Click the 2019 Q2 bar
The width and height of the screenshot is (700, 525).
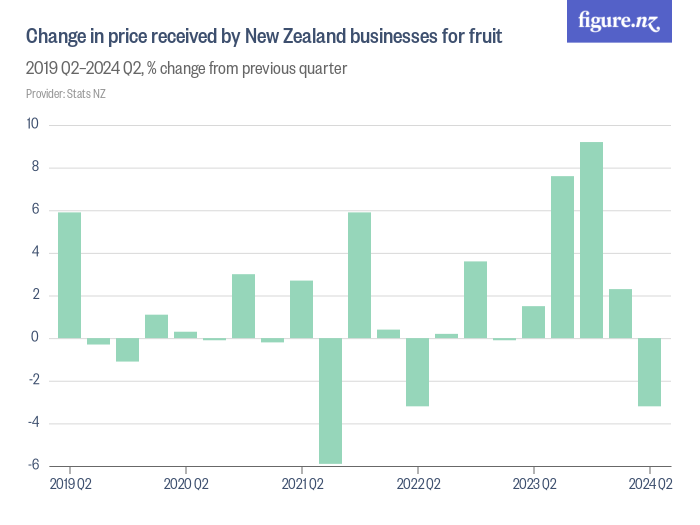pyautogui.click(x=69, y=275)
